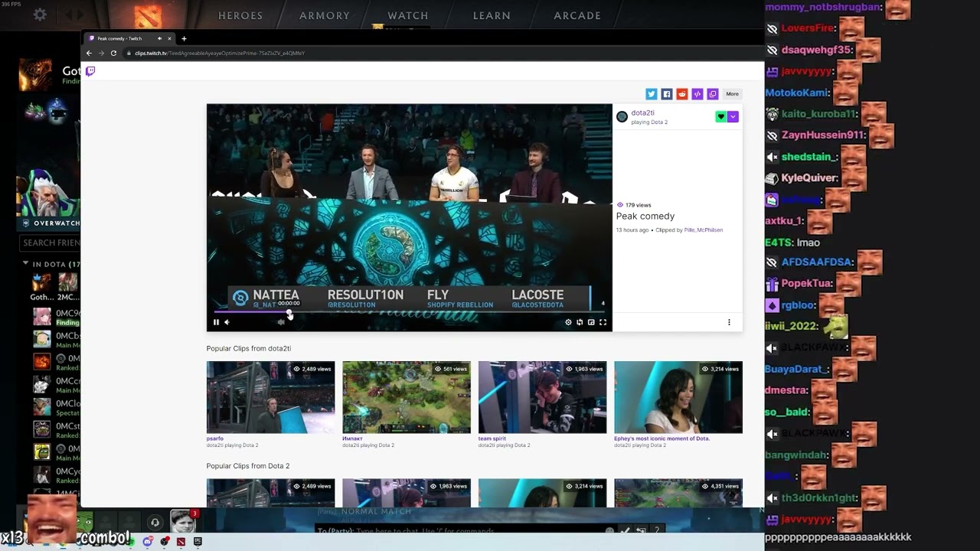
Task: Open Epic Games from the taskbar
Action: [x=198, y=541]
